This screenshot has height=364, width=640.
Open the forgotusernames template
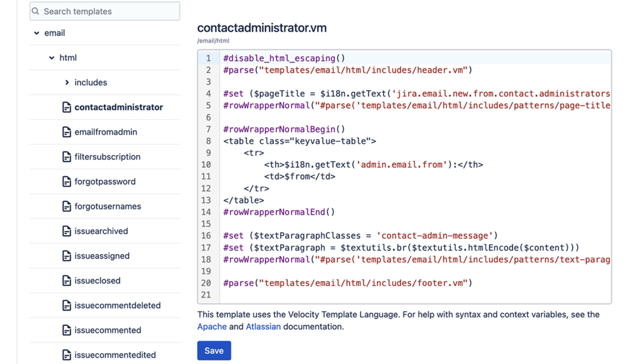click(x=108, y=206)
